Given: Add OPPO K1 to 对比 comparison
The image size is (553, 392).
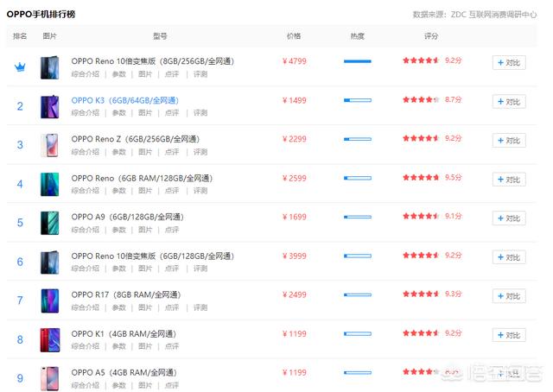Looking at the screenshot, I should tap(509, 335).
